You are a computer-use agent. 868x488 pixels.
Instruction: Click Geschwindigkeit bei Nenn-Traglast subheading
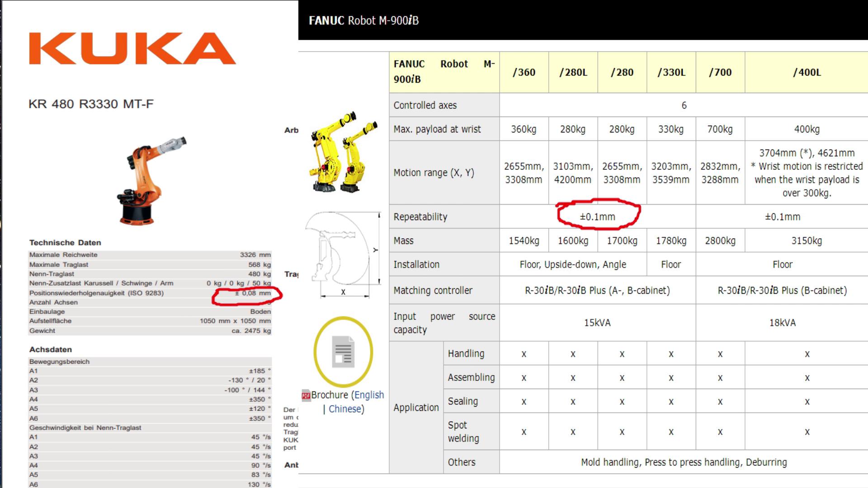point(85,427)
